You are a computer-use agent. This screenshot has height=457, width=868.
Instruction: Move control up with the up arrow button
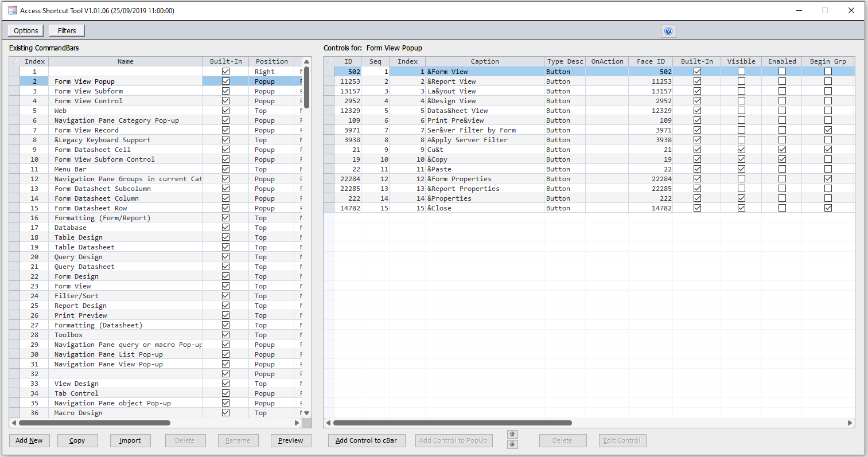tap(513, 435)
